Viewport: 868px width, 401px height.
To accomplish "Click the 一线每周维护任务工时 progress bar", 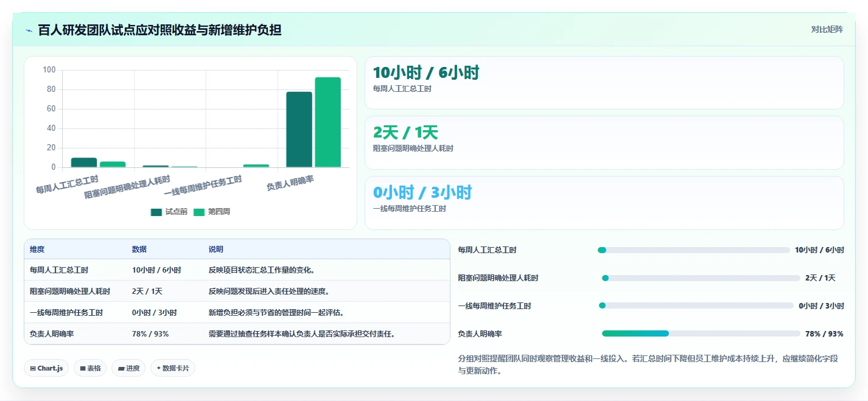I will click(696, 306).
